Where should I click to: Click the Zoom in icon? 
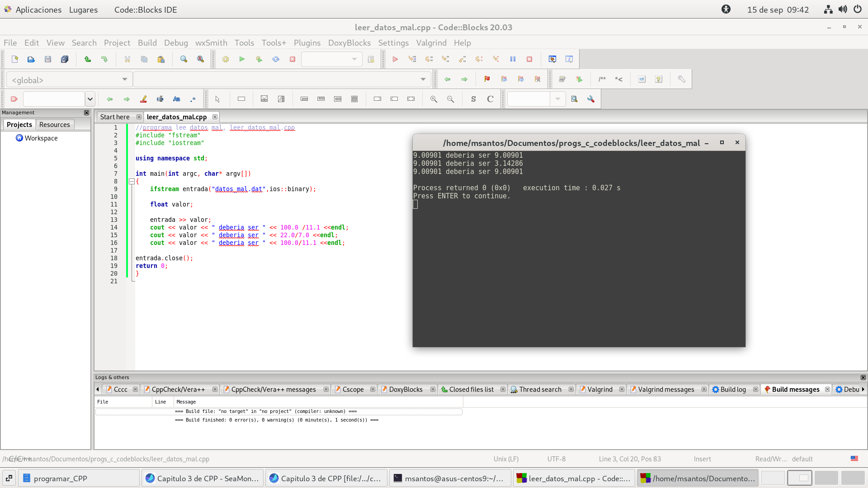click(434, 99)
